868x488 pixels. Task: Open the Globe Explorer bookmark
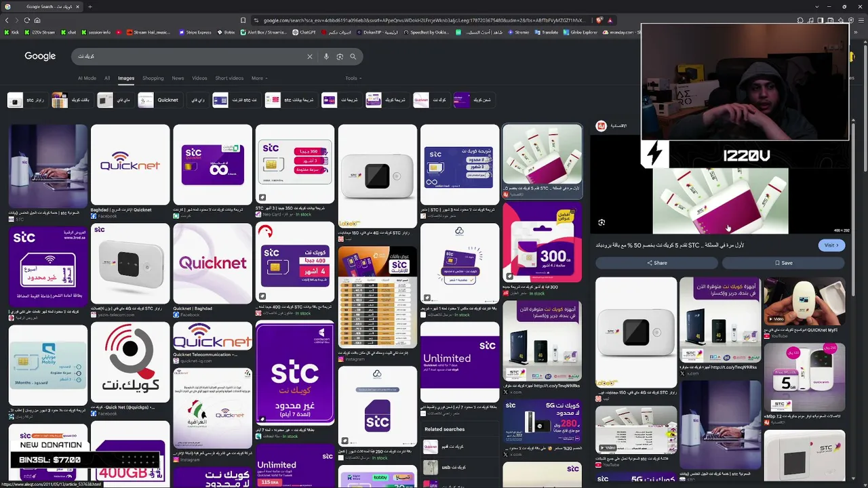click(x=580, y=32)
